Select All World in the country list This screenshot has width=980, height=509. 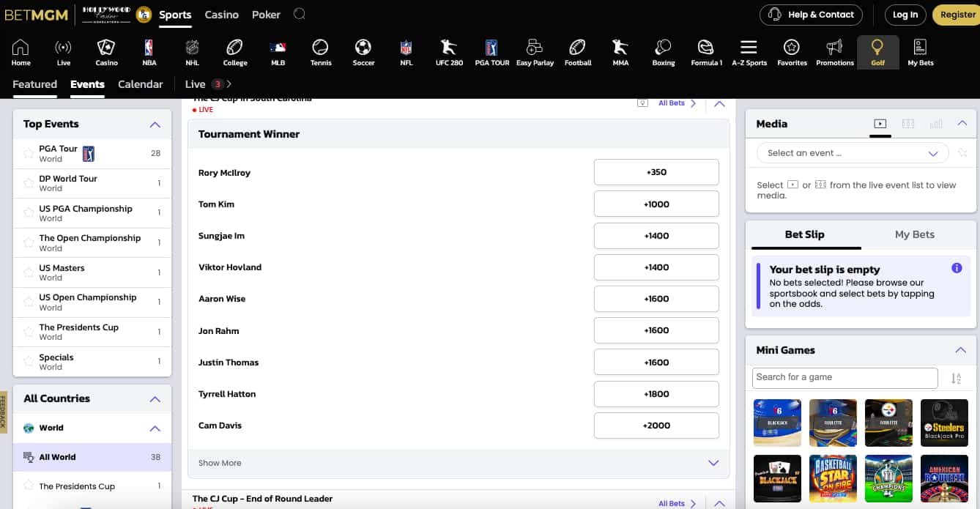(x=92, y=457)
